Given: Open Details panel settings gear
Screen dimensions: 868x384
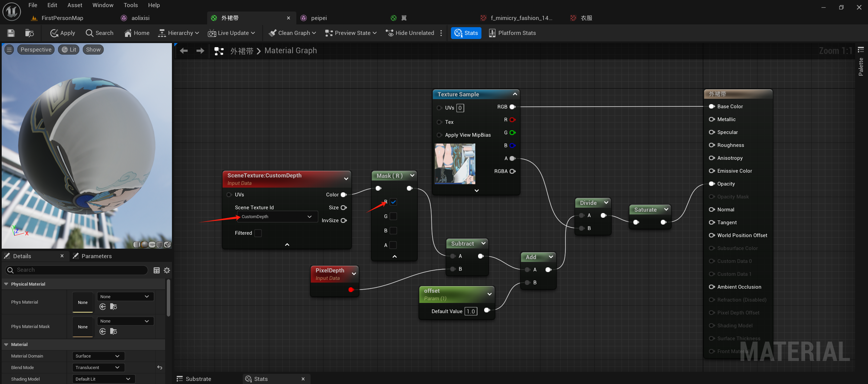Looking at the screenshot, I should pyautogui.click(x=167, y=270).
